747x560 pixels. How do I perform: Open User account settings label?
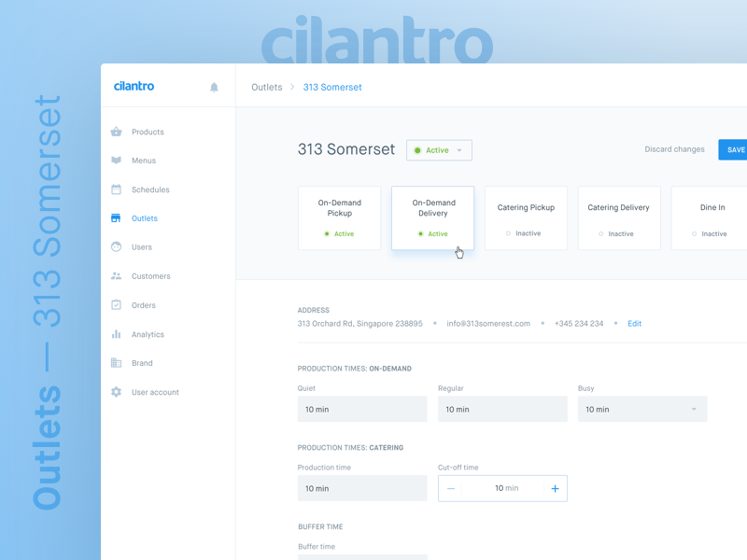click(155, 392)
